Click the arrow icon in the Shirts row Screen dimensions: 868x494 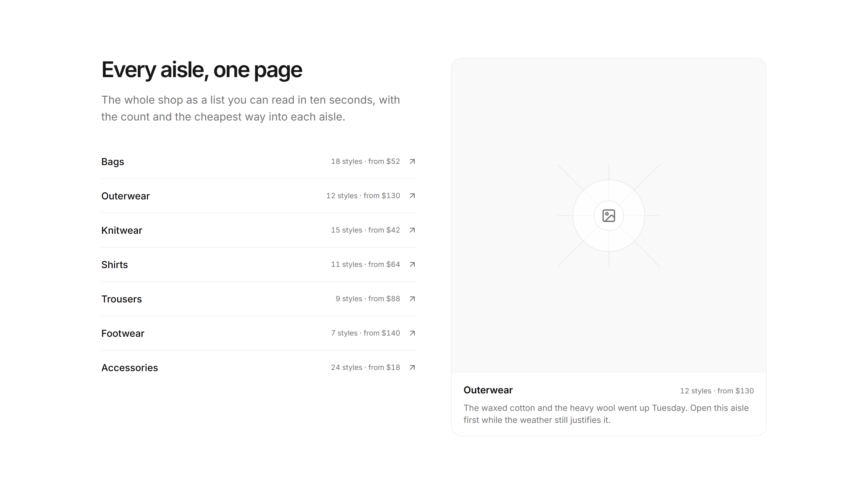[x=412, y=264]
